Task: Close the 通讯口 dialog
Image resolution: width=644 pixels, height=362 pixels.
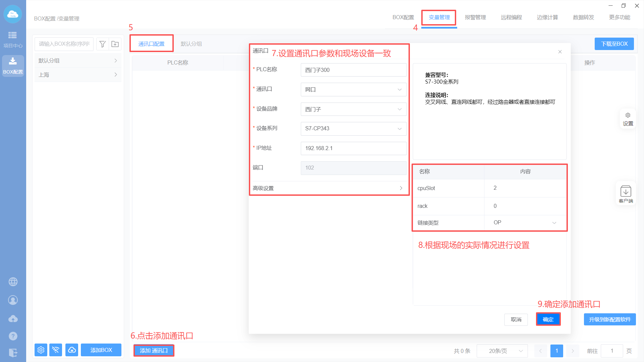Action: click(560, 52)
